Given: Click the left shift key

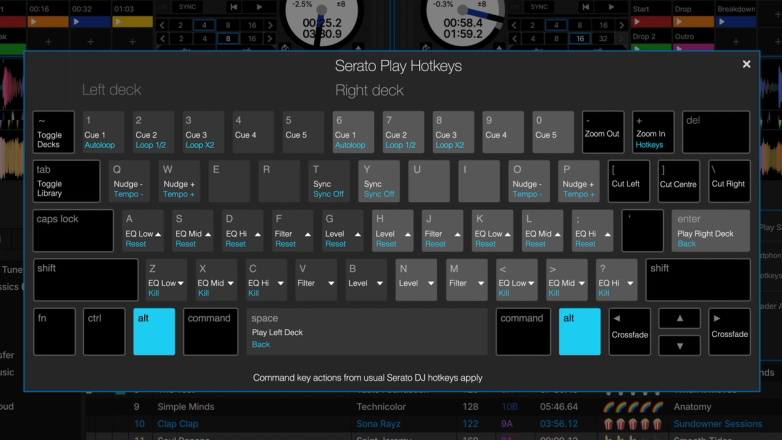Looking at the screenshot, I should [x=86, y=280].
